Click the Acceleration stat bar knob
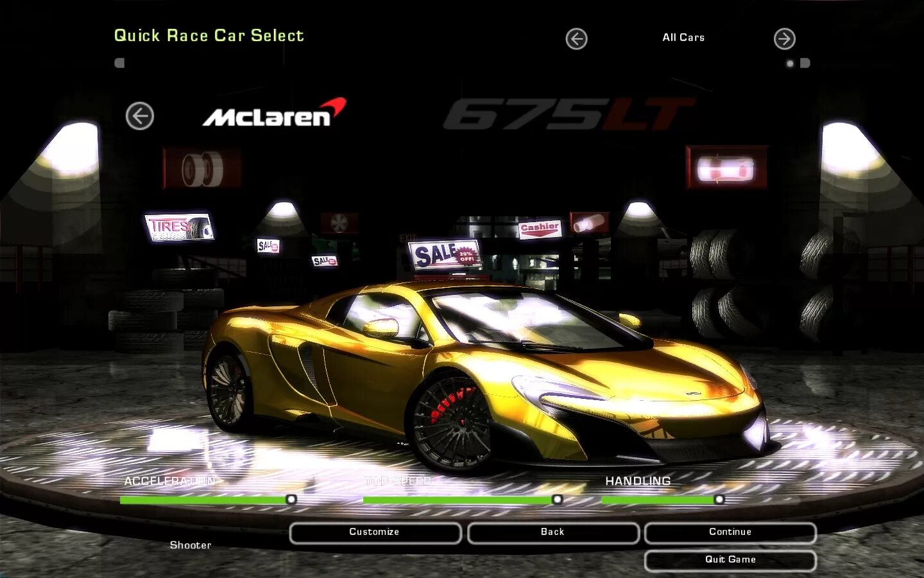 [291, 499]
